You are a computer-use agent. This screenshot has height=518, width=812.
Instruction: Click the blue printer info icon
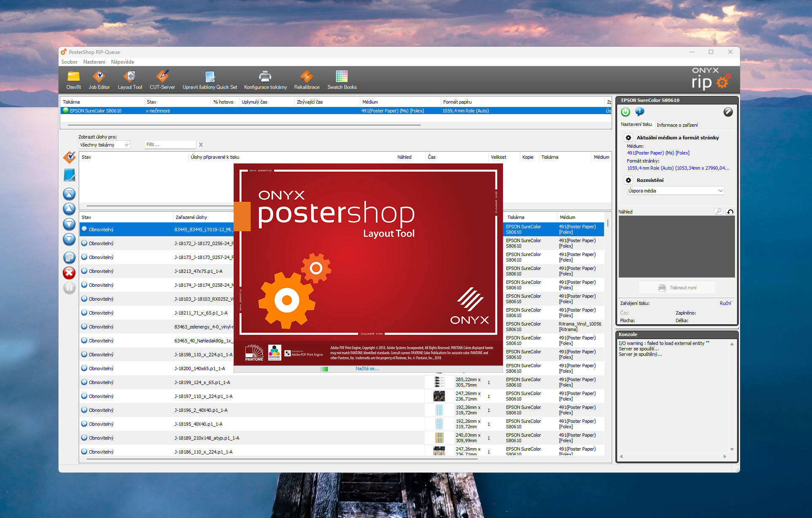tap(640, 112)
